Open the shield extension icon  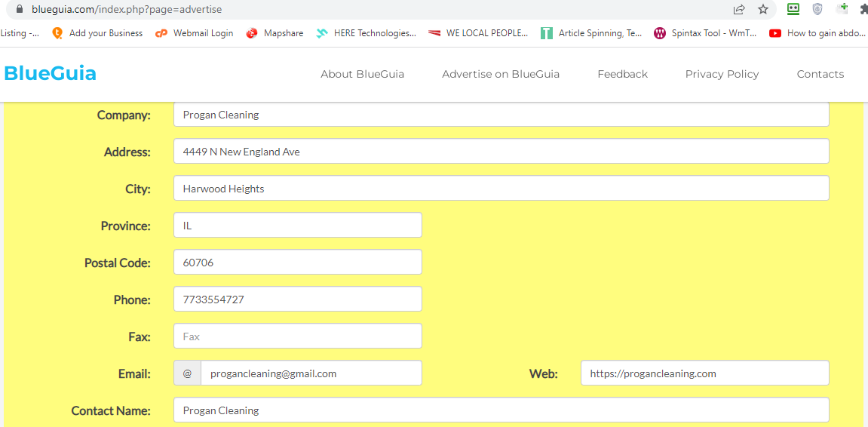[x=817, y=9]
